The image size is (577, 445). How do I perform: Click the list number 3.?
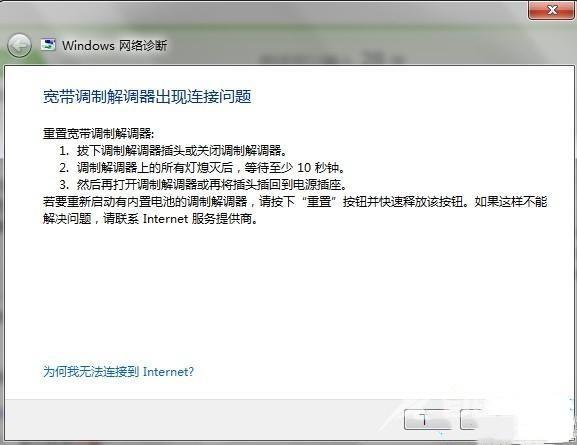(64, 185)
